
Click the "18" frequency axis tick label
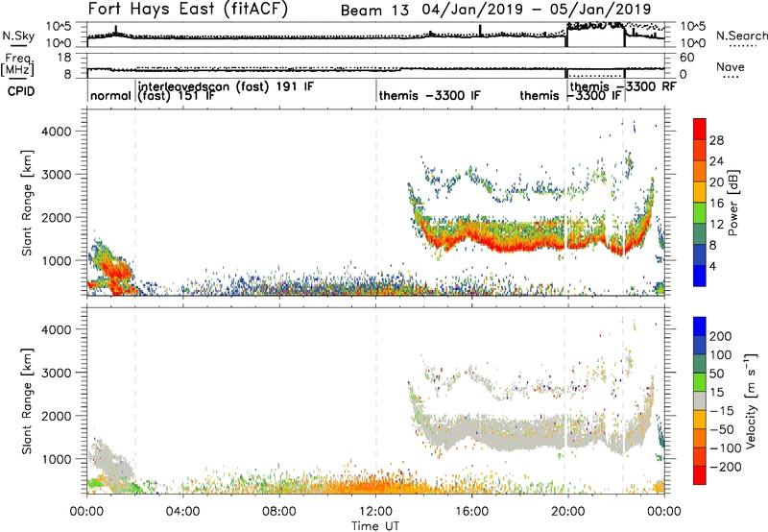(64, 58)
